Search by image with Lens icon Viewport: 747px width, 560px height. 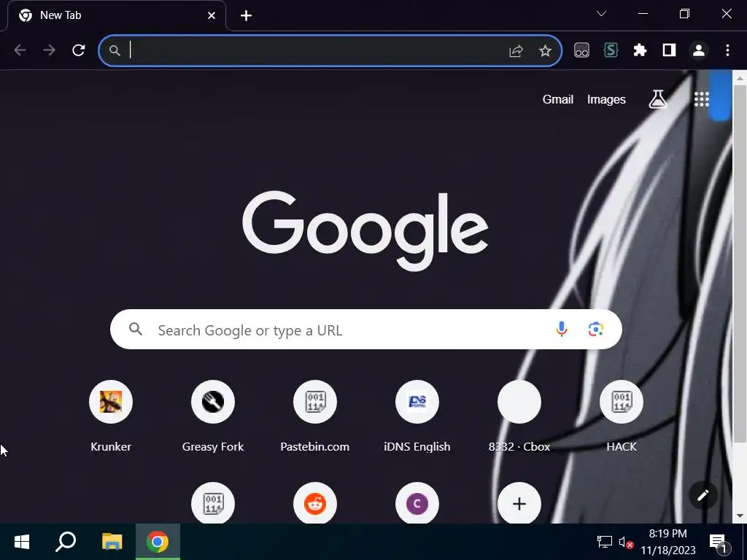coord(595,329)
